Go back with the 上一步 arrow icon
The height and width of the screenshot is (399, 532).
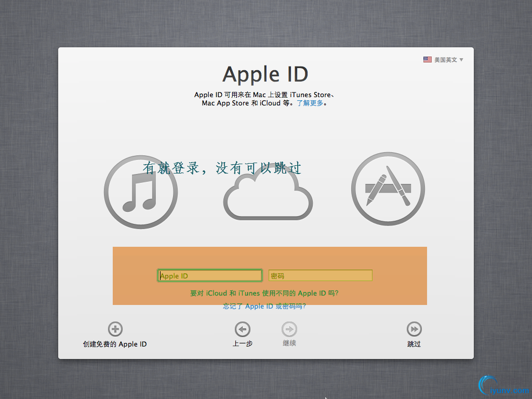243,329
